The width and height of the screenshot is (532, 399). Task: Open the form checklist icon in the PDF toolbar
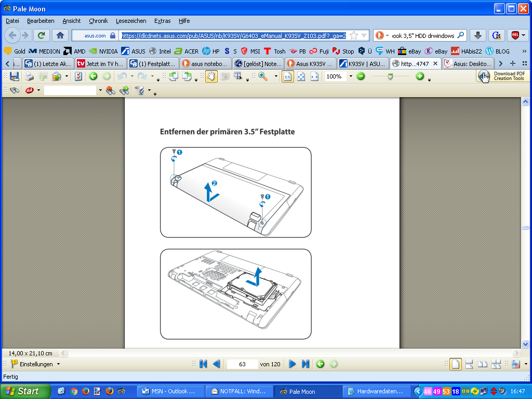click(x=78, y=76)
